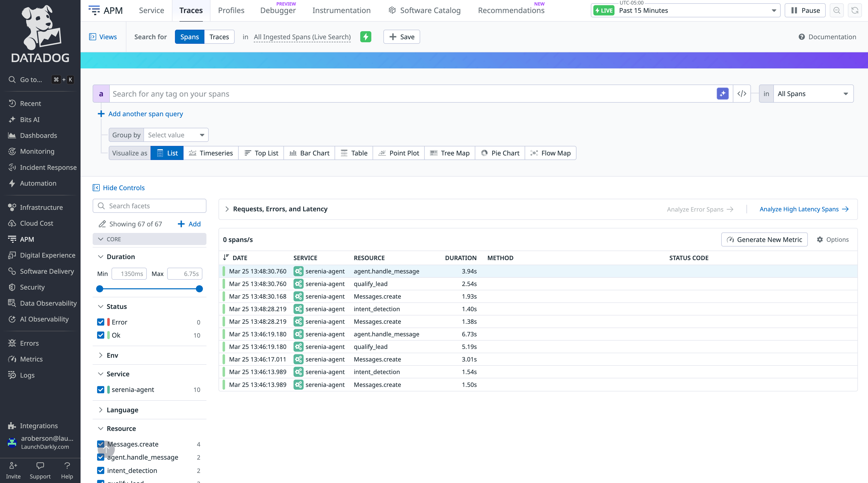Open the Options gear
868x483 pixels.
click(833, 239)
